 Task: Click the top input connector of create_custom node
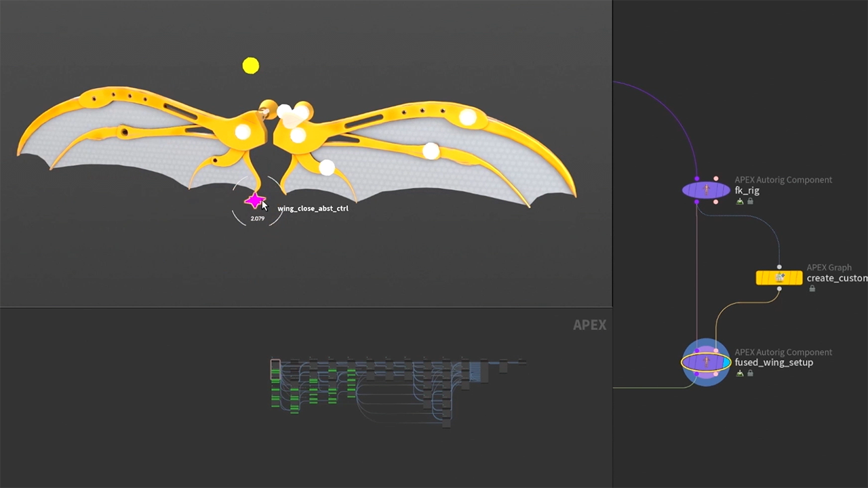click(779, 267)
